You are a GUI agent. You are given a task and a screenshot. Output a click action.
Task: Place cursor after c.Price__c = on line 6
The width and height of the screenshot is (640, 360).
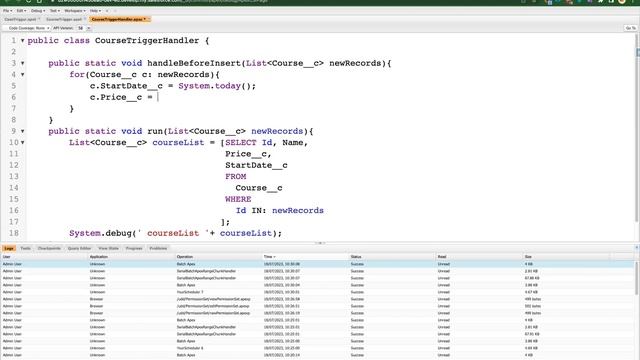(158, 97)
